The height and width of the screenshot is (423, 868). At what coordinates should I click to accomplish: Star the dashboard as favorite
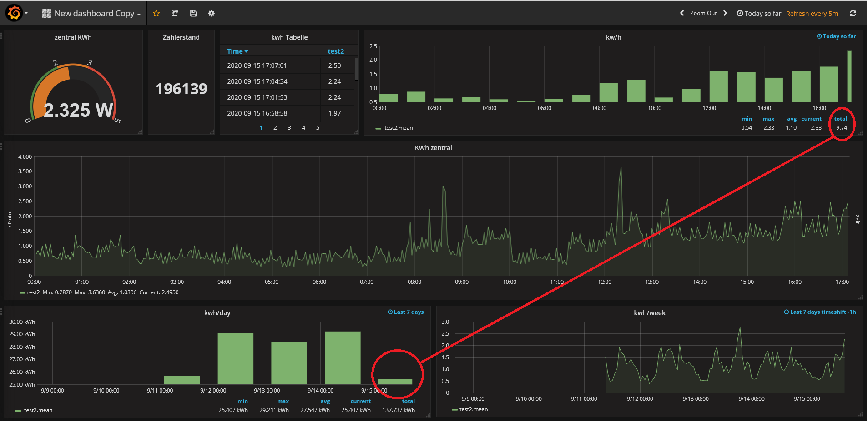coord(156,13)
